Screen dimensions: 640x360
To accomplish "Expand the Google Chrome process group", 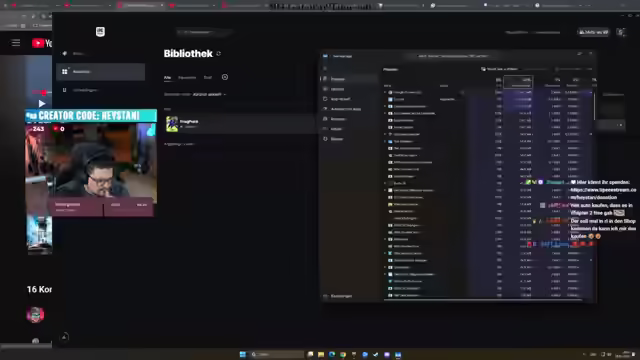I will coord(385,93).
